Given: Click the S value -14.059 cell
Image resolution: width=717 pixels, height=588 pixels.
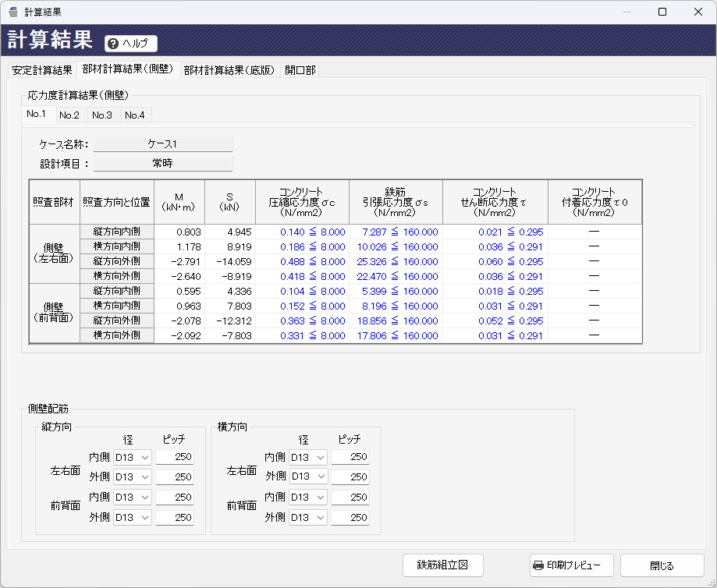Looking at the screenshot, I should (x=230, y=261).
